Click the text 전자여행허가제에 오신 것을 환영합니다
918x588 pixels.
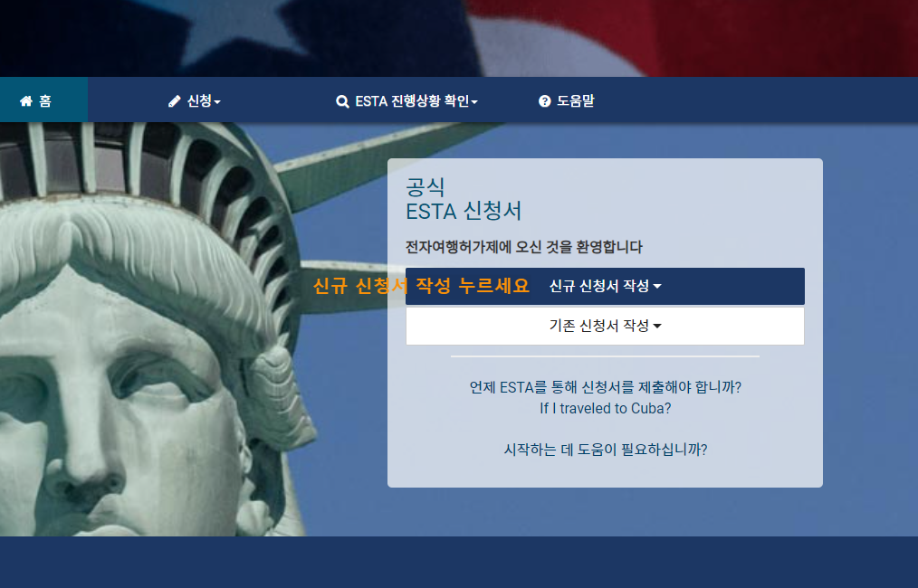coord(524,247)
